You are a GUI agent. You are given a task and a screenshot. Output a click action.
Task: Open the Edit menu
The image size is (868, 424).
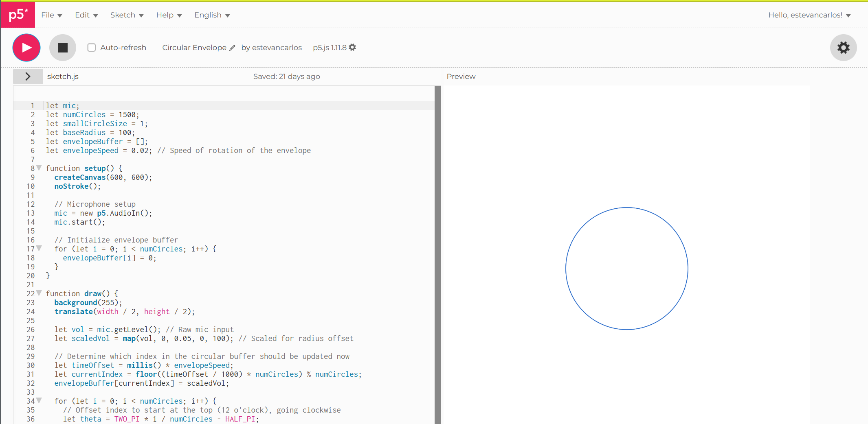point(86,15)
